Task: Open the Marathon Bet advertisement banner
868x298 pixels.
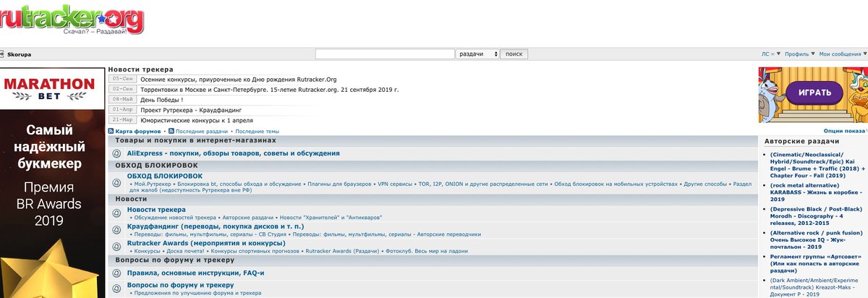Action: point(52,182)
